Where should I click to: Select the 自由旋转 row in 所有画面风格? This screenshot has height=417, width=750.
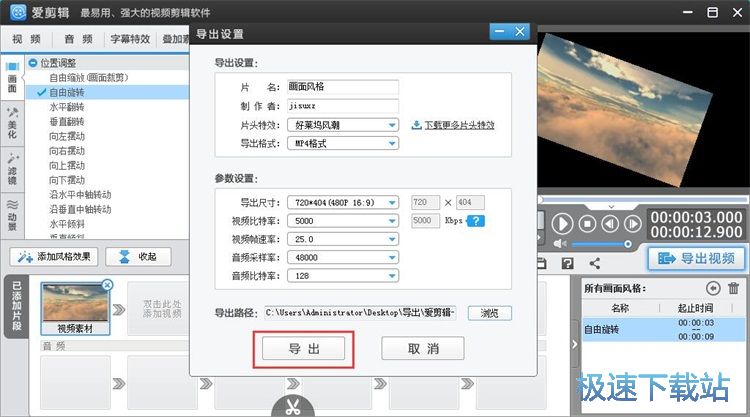pyautogui.click(x=663, y=329)
